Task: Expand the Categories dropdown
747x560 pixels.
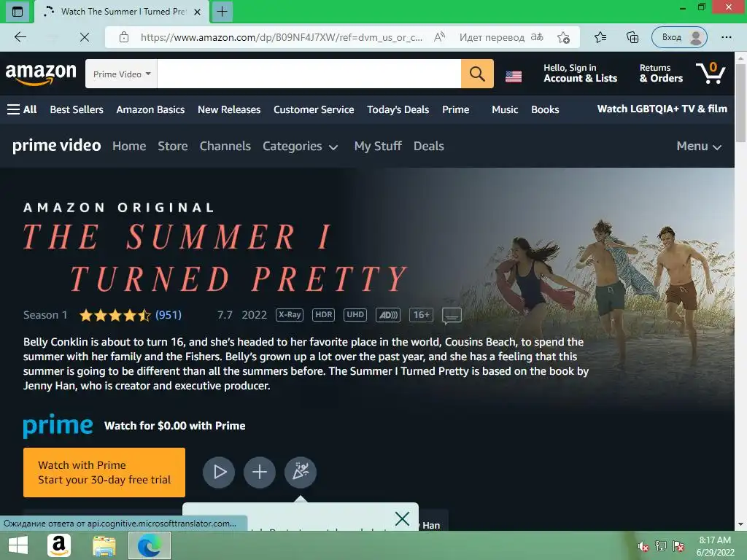Action: (300, 146)
